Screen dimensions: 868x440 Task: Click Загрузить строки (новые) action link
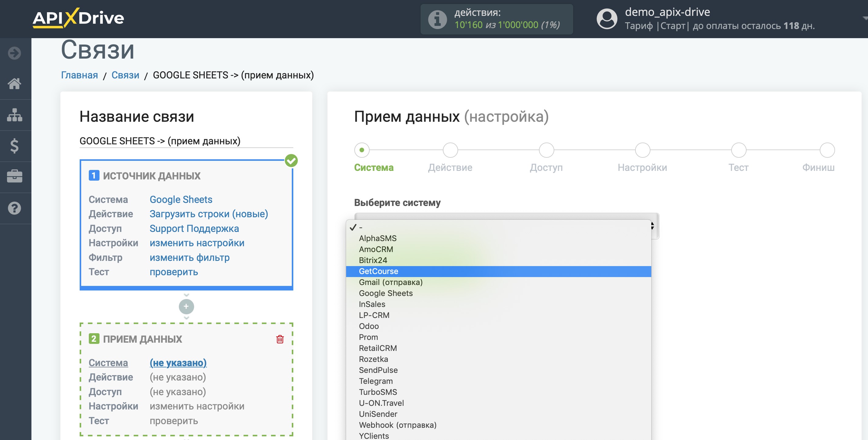tap(209, 214)
